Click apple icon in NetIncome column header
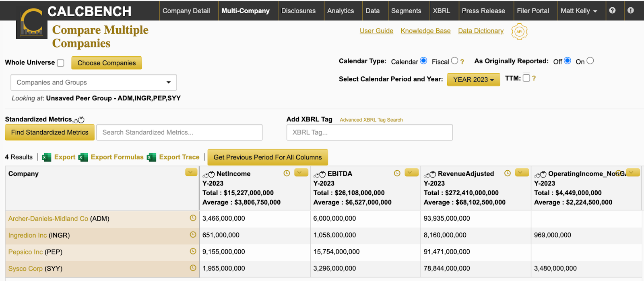Viewport: 644px width, 281px height. 209,174
